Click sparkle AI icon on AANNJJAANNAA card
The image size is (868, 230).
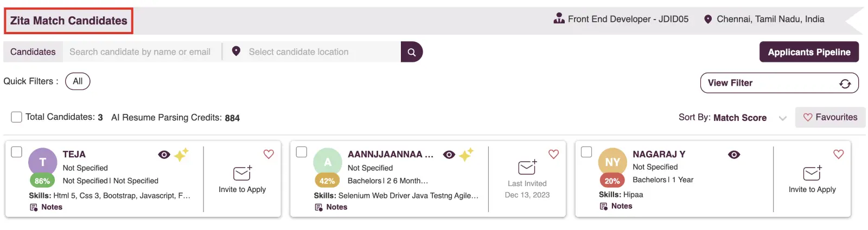tap(466, 155)
